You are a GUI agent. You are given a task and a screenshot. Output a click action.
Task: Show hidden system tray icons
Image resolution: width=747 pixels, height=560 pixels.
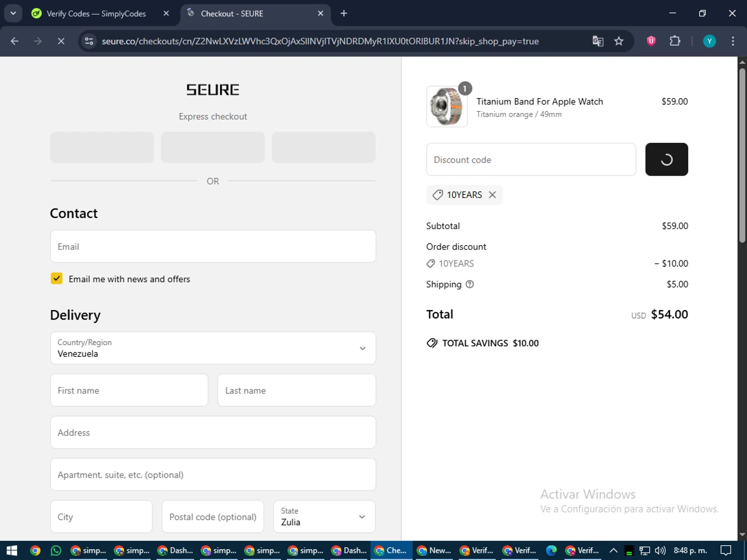point(614,551)
